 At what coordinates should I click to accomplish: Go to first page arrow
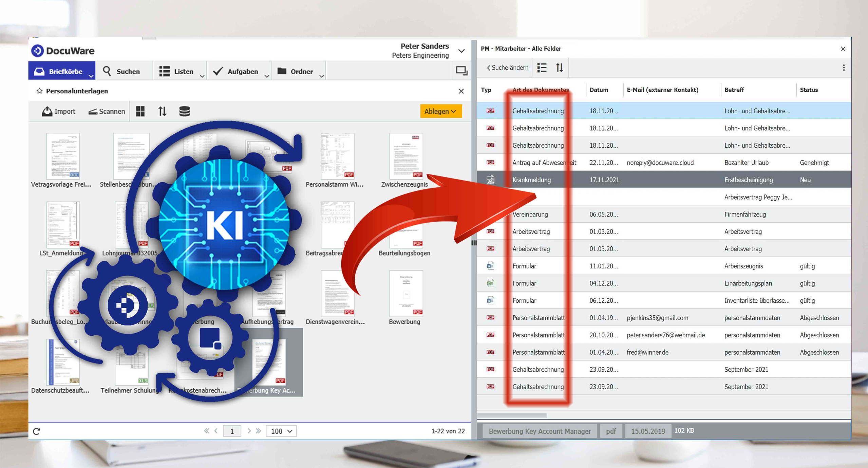[206, 431]
